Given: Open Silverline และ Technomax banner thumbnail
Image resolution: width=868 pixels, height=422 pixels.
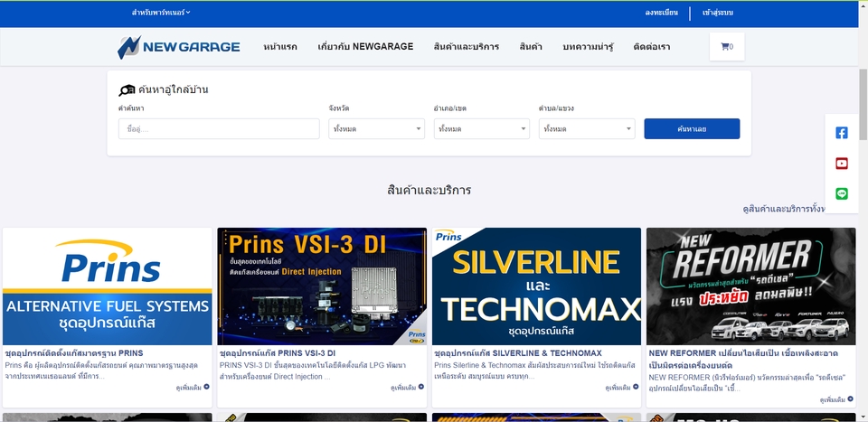Looking at the screenshot, I should pyautogui.click(x=536, y=286).
